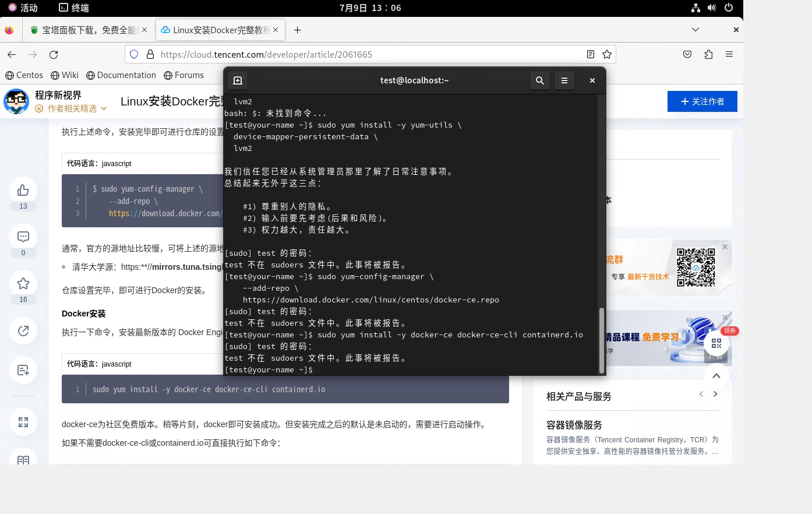Open the Pocket save icon
812x514 pixels.
(687, 54)
